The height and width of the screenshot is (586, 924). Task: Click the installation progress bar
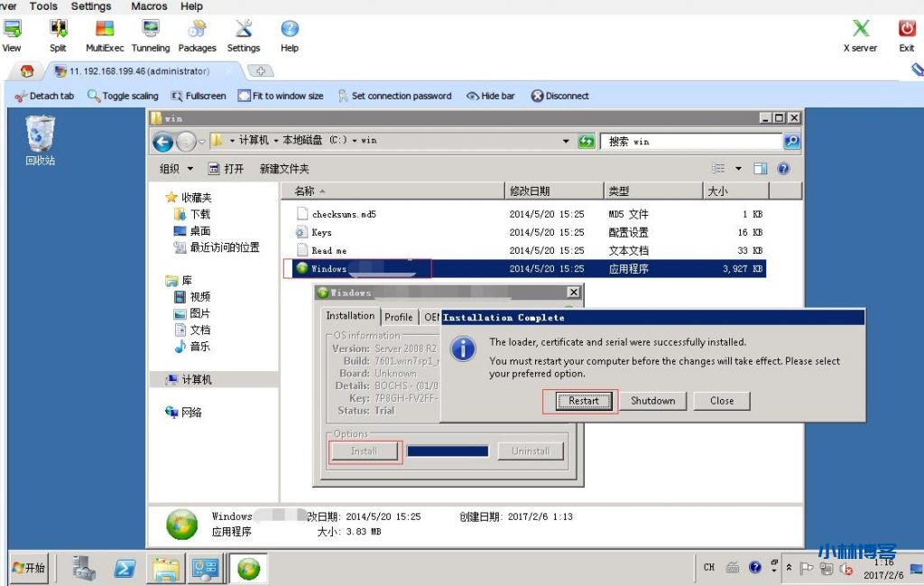(448, 451)
